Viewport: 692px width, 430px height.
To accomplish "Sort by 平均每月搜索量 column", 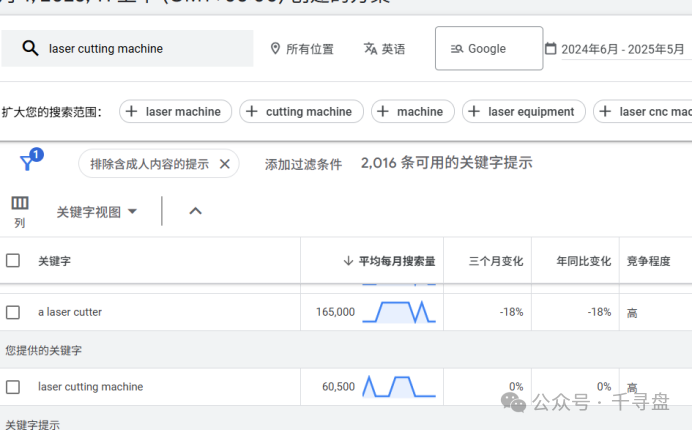I will point(389,261).
